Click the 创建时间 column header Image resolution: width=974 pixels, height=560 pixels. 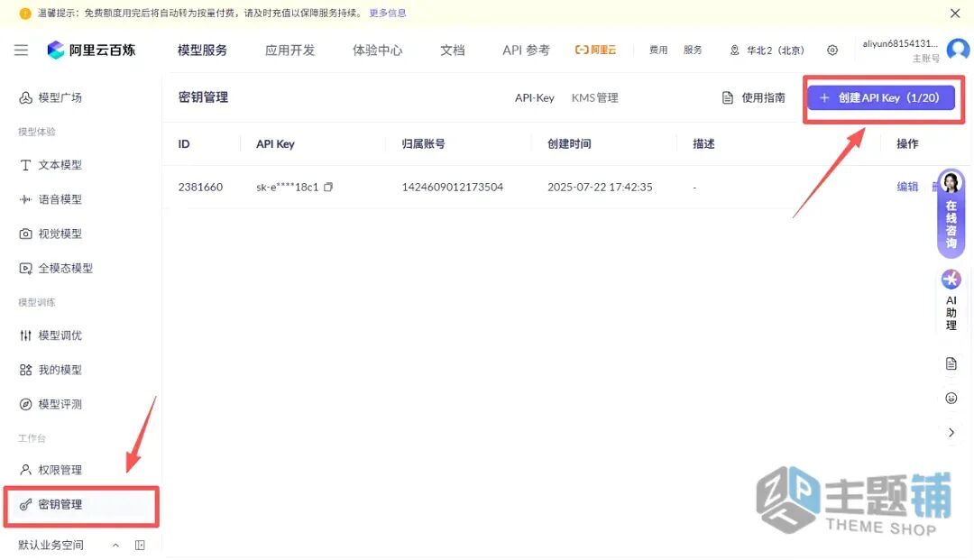(x=569, y=144)
